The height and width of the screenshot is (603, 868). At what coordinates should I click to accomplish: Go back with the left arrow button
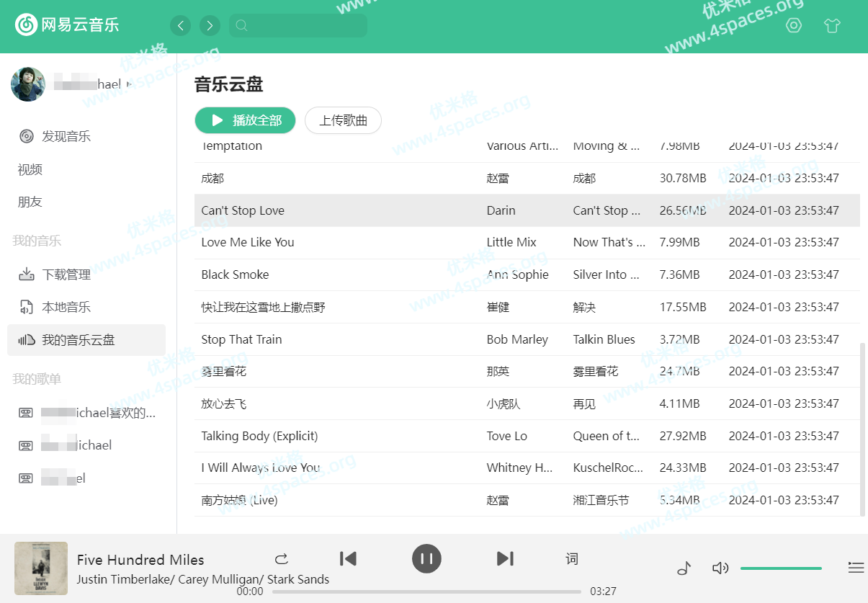click(x=181, y=26)
